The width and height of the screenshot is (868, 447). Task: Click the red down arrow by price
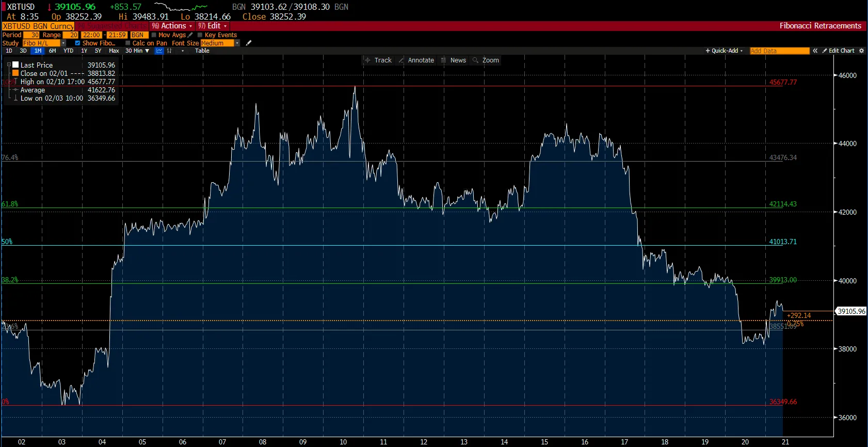pyautogui.click(x=50, y=7)
